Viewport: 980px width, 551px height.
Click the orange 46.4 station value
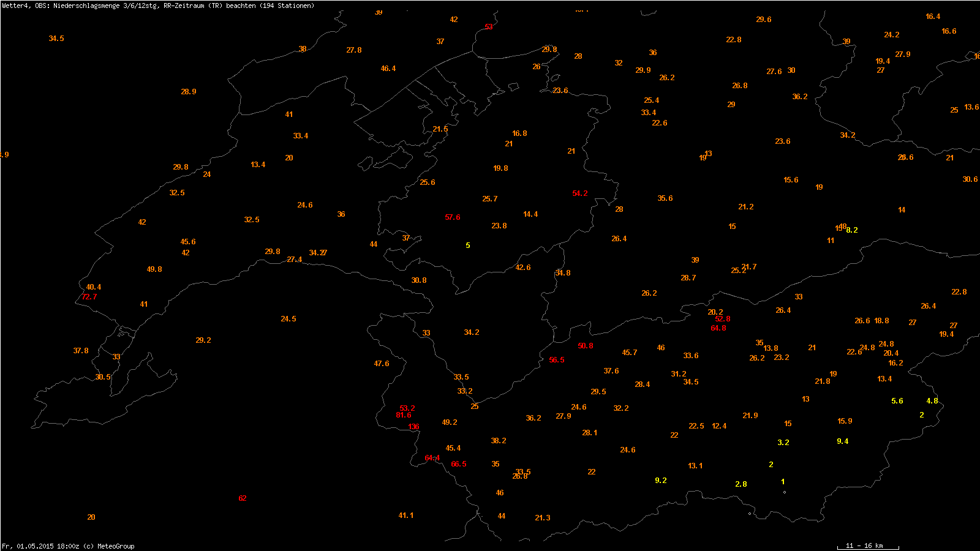pyautogui.click(x=388, y=69)
